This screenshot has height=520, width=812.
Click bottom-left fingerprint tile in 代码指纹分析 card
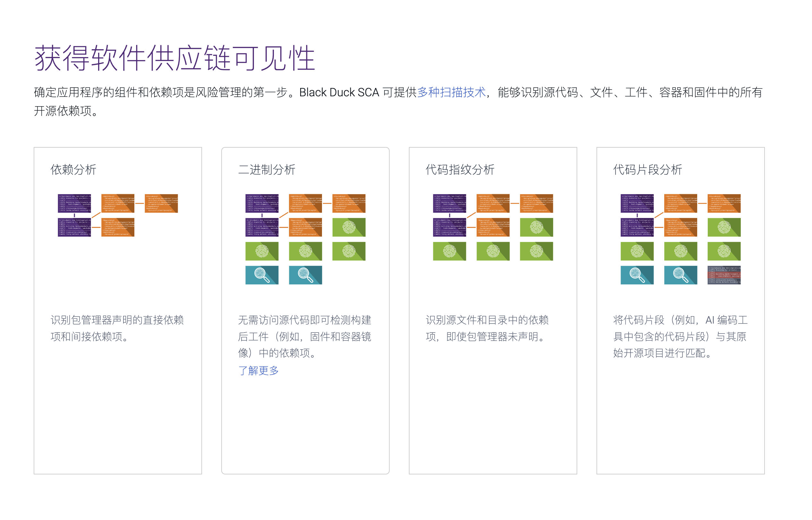coord(449,251)
